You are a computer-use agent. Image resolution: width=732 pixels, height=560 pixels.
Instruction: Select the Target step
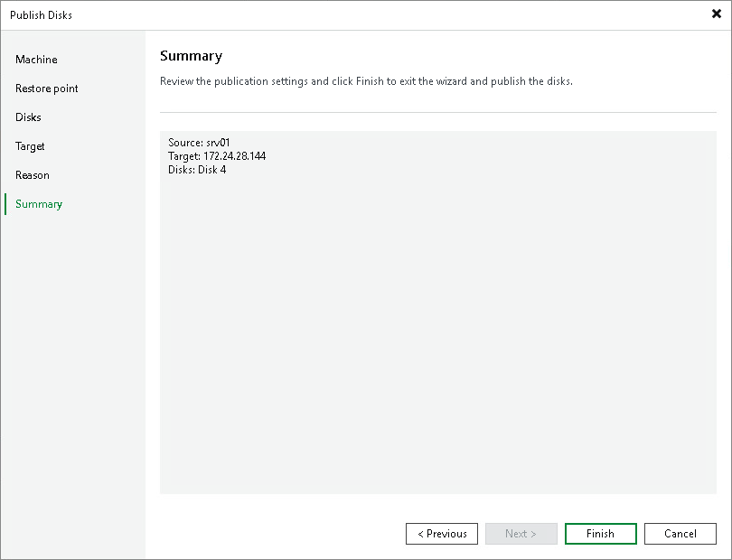click(x=28, y=146)
